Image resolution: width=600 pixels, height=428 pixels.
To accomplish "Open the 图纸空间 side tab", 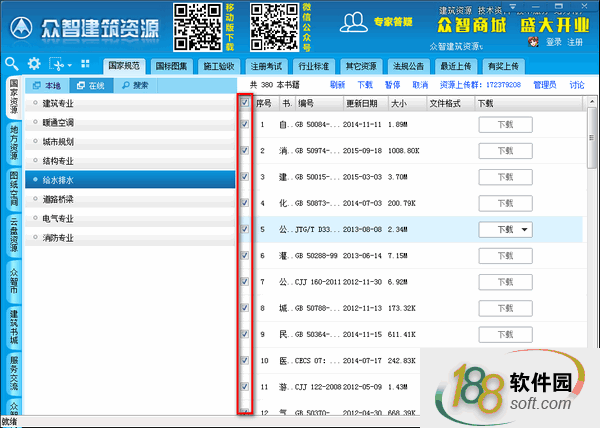I will click(x=14, y=189).
